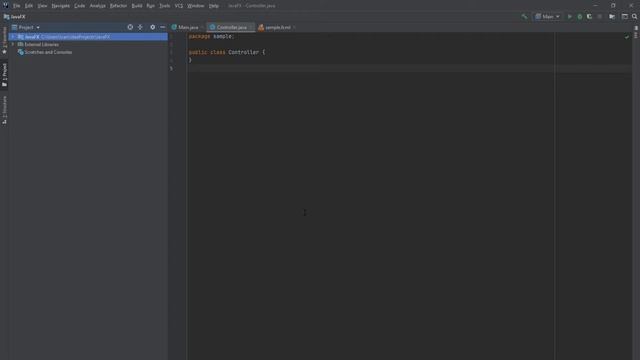640x360 pixels.
Task: Open the Favorites side tool window
Action: tap(4, 40)
